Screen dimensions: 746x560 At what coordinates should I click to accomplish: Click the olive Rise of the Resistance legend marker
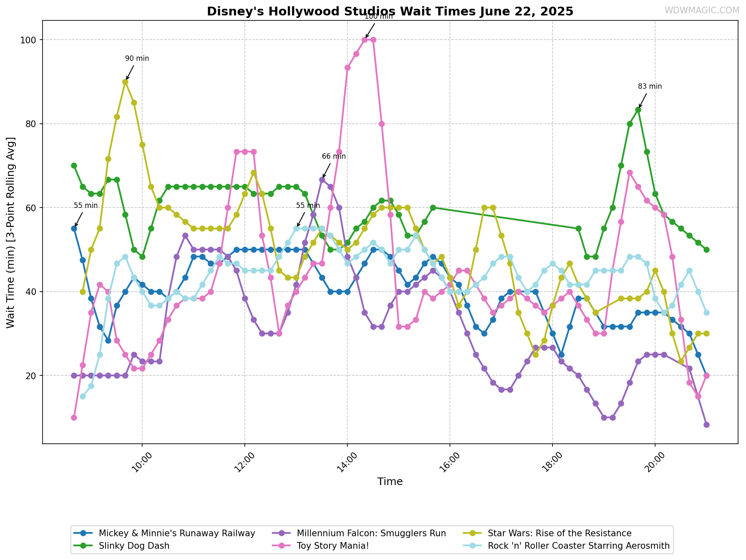(472, 533)
